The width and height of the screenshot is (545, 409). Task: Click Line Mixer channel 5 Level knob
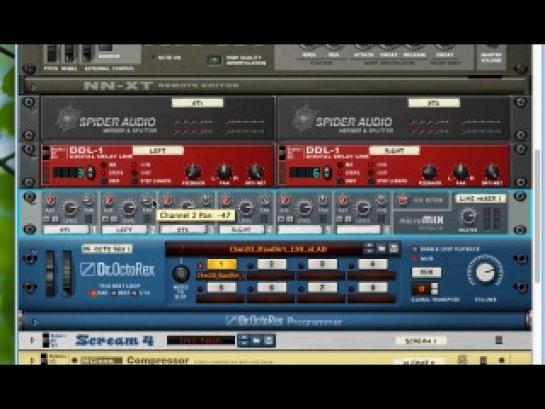(304, 209)
